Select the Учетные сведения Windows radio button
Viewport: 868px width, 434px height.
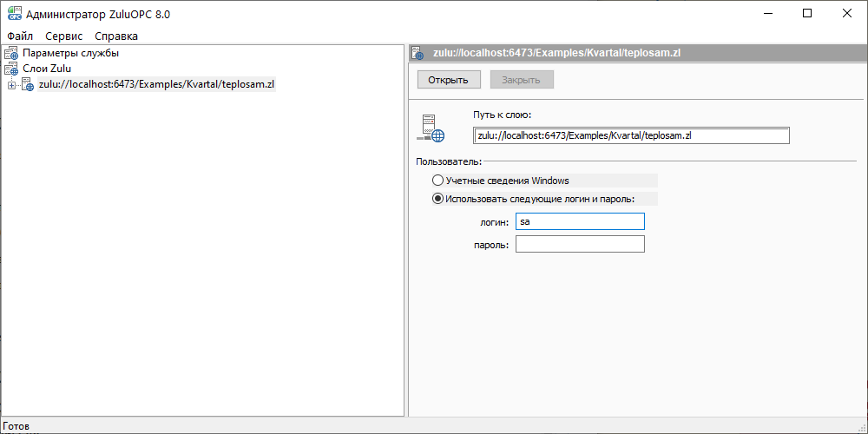437,181
